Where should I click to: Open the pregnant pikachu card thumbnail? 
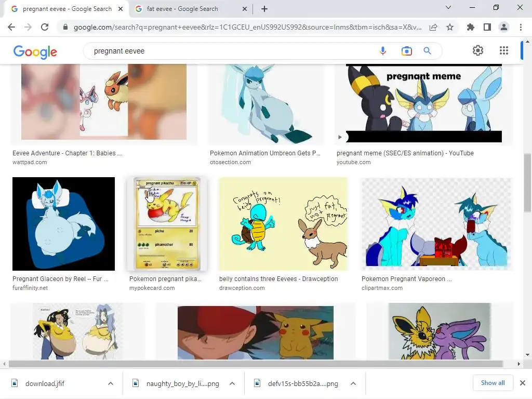tap(166, 223)
